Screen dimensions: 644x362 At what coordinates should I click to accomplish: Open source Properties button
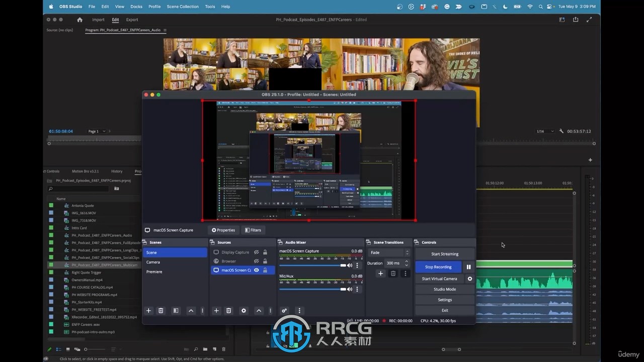(223, 230)
